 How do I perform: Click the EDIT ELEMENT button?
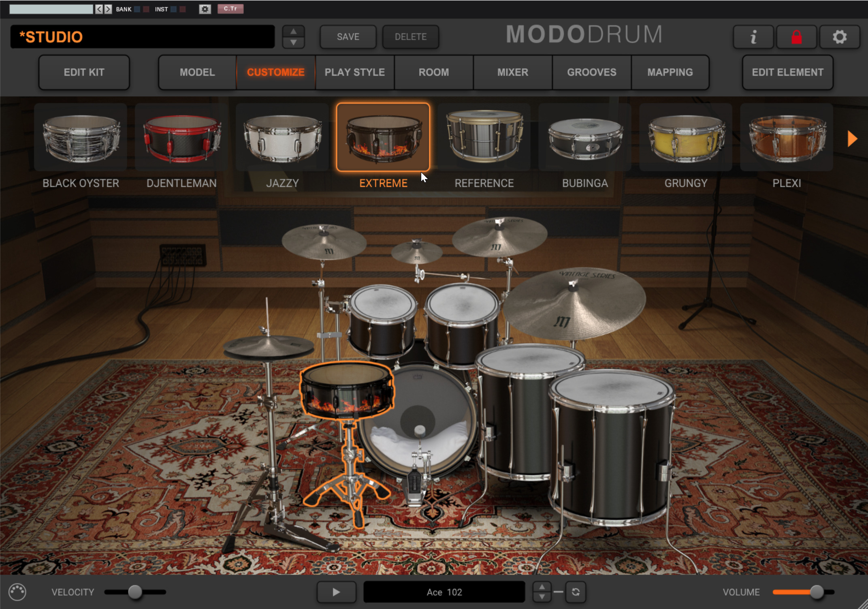click(x=788, y=72)
